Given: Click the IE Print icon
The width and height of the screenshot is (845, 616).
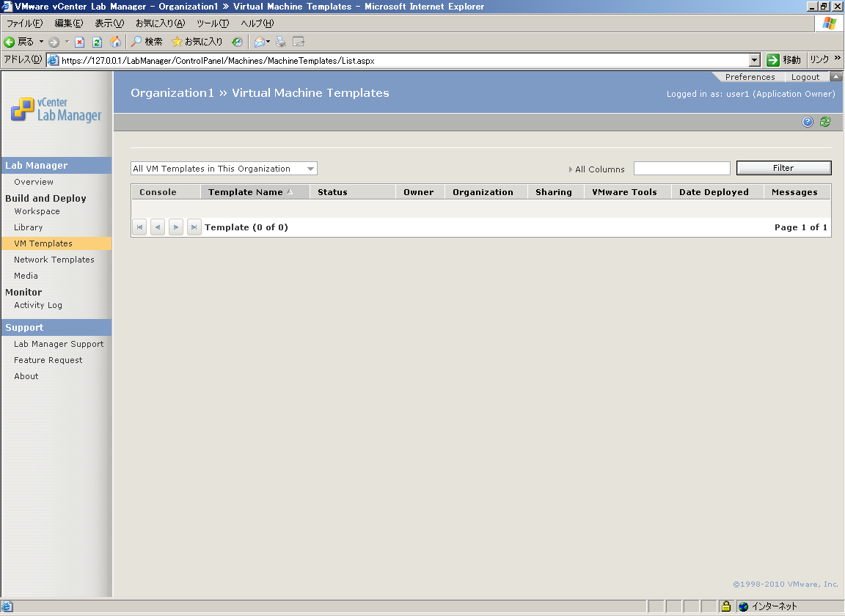Looking at the screenshot, I should [281, 42].
